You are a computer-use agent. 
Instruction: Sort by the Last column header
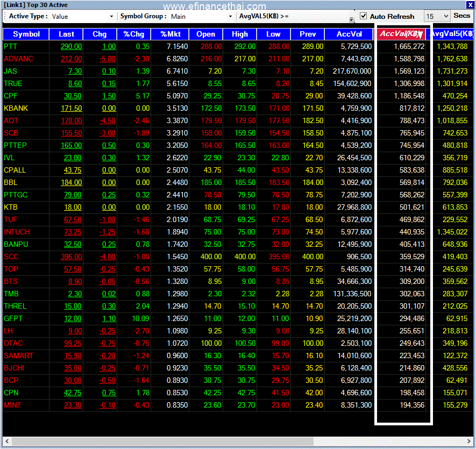(x=66, y=34)
